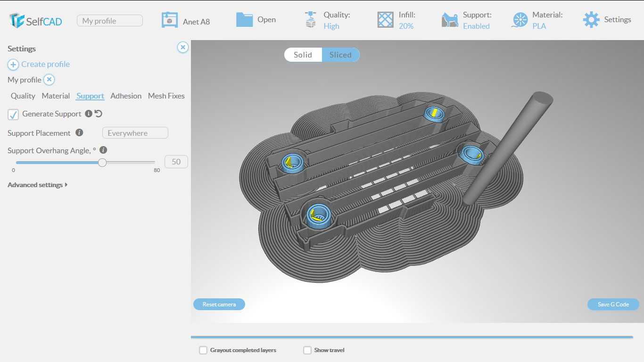
Task: Click Reset camera button
Action: [219, 304]
